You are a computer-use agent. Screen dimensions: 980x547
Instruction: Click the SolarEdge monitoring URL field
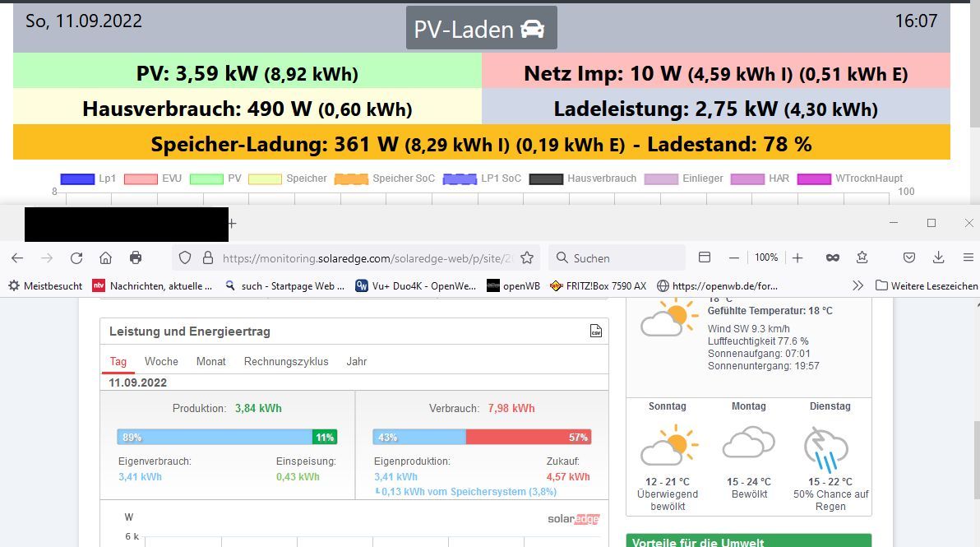367,258
